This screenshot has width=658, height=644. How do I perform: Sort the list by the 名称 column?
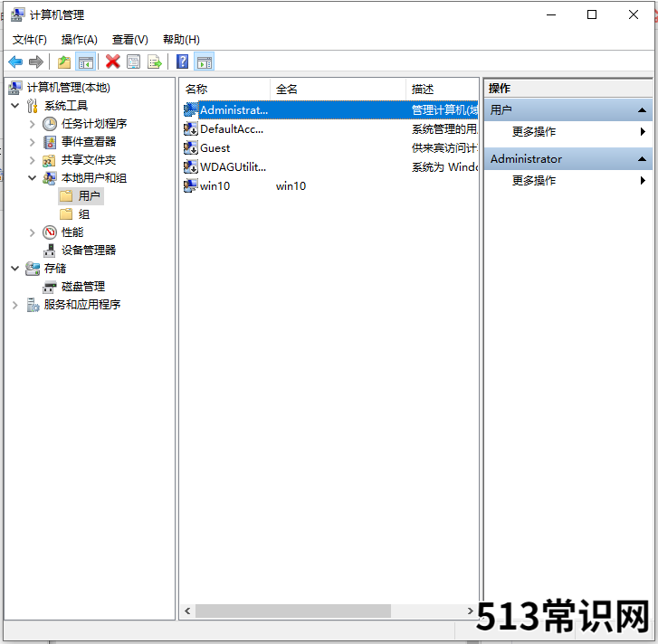[x=225, y=89]
